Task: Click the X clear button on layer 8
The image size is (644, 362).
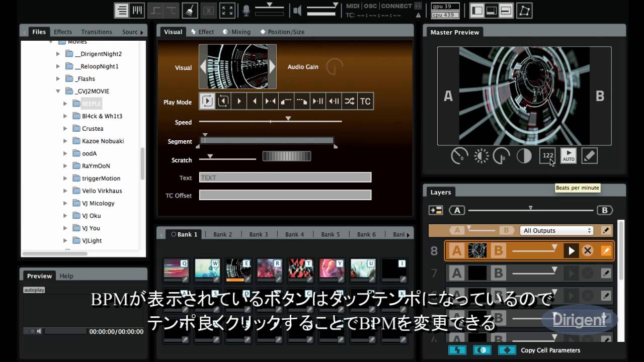Action: [587, 250]
